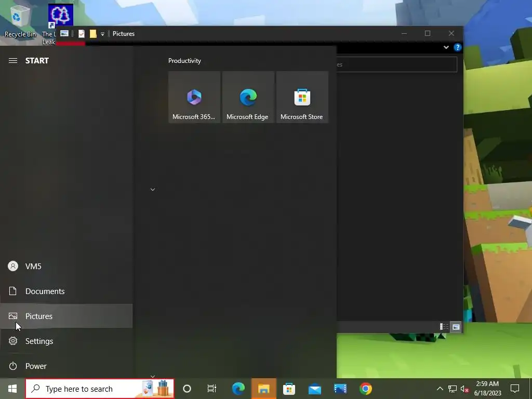Click the Explorer search field in Pictures window
532x399 pixels.
396,64
